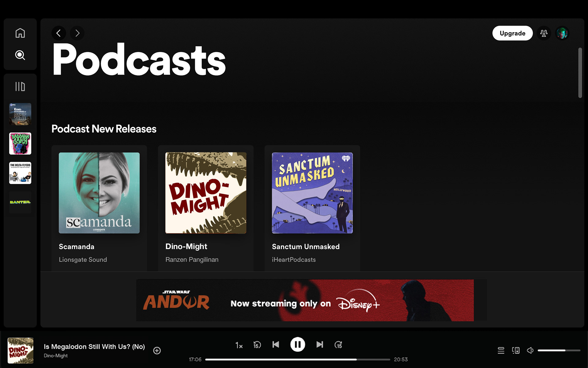Go to previous track

point(276,345)
